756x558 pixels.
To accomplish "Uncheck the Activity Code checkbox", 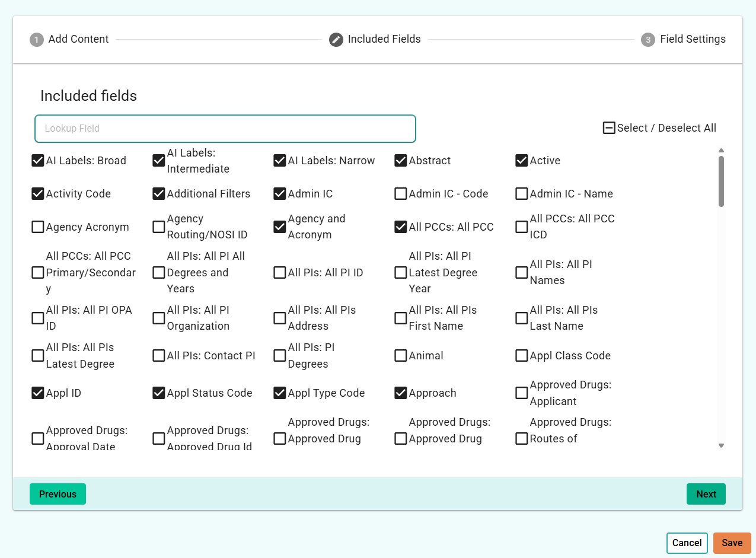I will [x=38, y=194].
